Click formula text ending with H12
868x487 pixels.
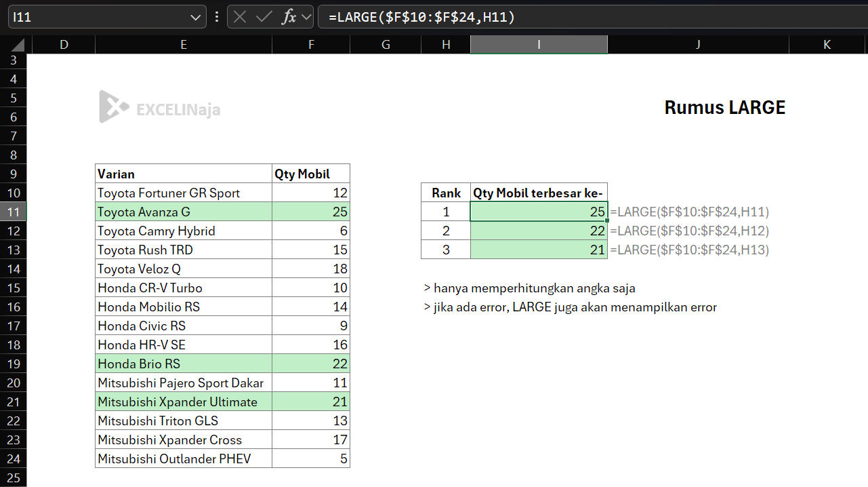point(690,231)
